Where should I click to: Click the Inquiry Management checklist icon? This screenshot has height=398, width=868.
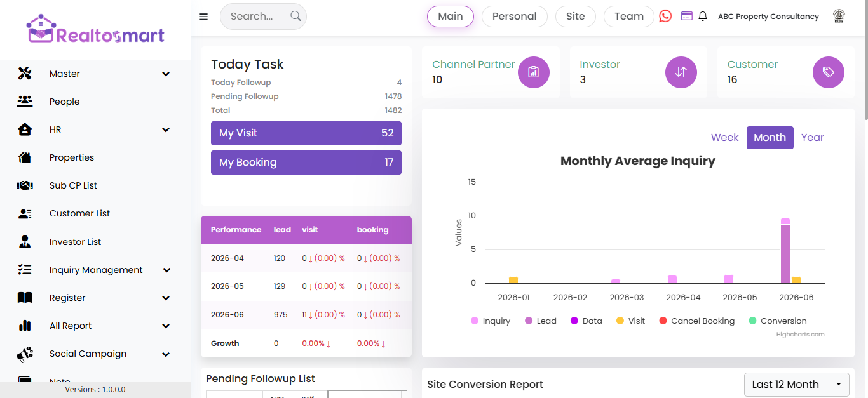(x=25, y=269)
